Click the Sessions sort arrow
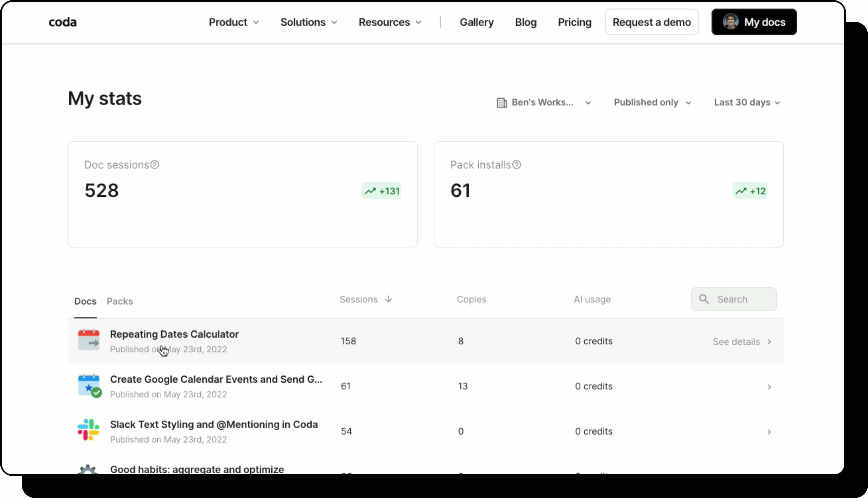Viewport: 868px width, 498px height. coord(388,299)
